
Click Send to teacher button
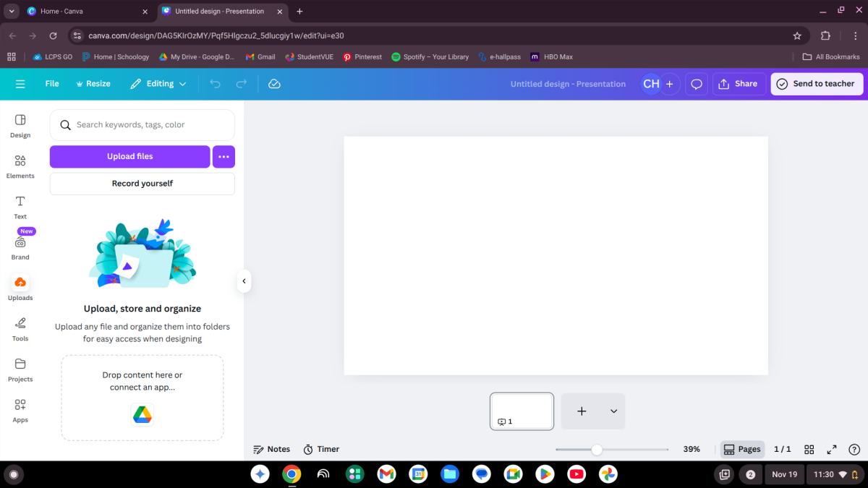[817, 84]
